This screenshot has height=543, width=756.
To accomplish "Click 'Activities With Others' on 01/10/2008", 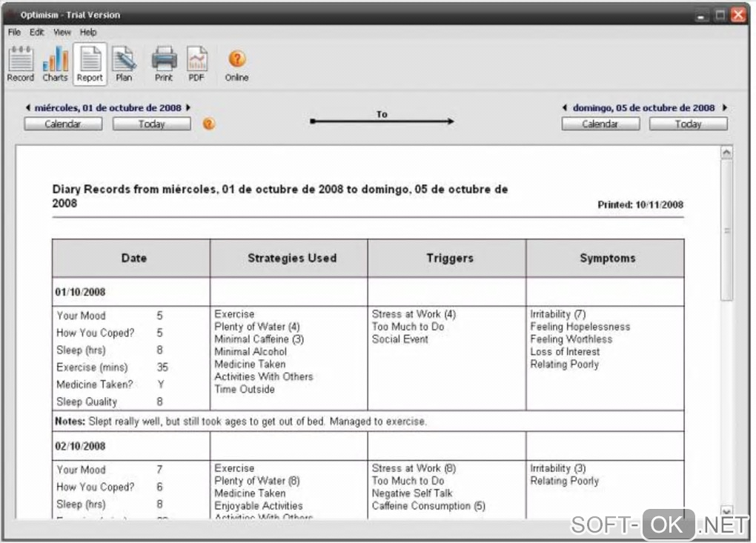I will (264, 377).
